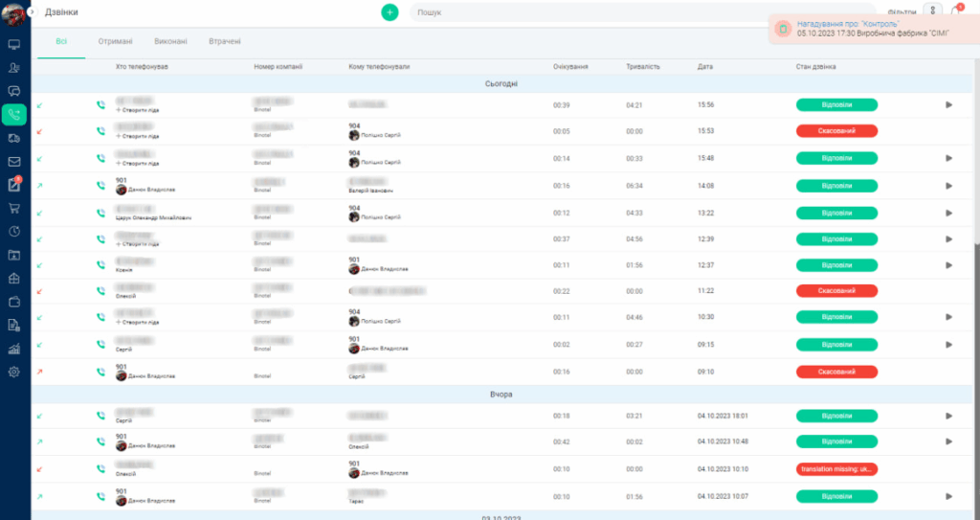Select the Виконані tab

pyautogui.click(x=170, y=41)
